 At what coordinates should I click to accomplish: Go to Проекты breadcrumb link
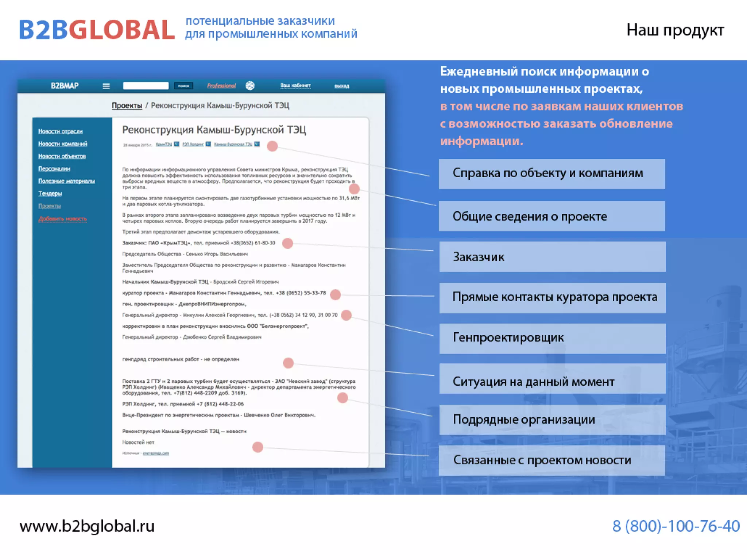click(127, 106)
